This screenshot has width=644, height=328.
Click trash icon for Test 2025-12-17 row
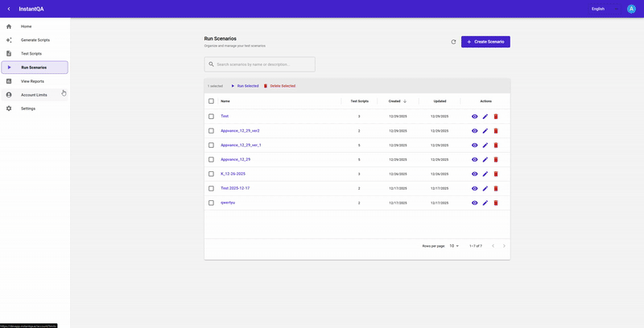496,188
